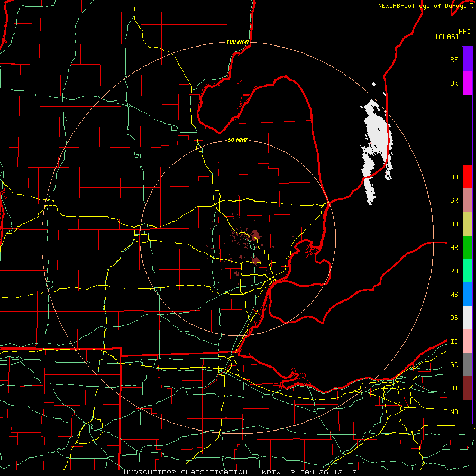Click the DS legend label
Image resolution: width=476 pixels, height=476 pixels.
click(x=454, y=318)
